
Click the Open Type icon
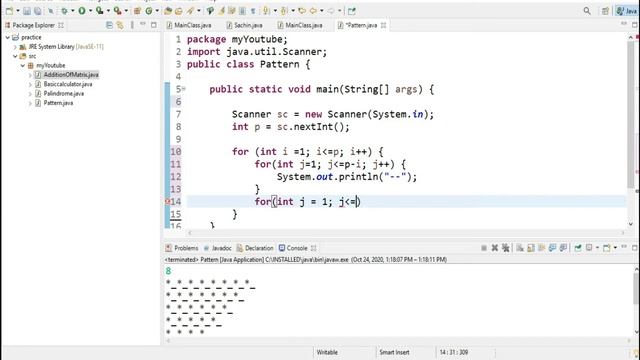168,11
